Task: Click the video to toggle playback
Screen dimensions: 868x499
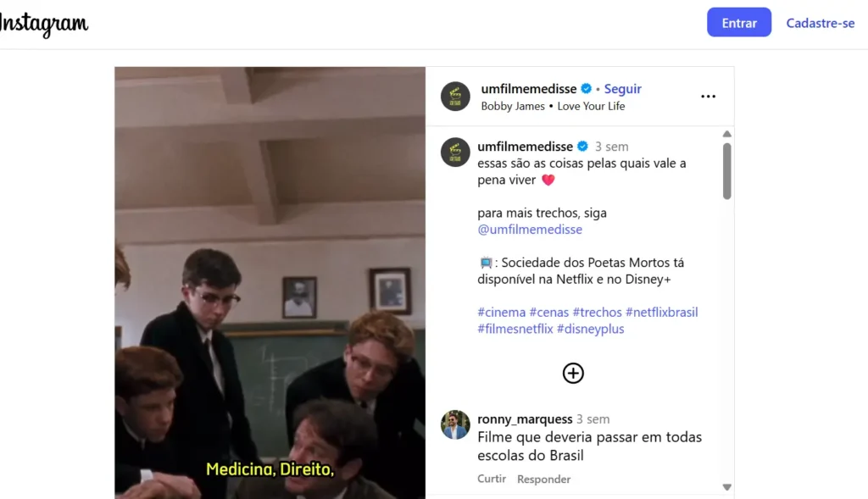Action: 270,283
